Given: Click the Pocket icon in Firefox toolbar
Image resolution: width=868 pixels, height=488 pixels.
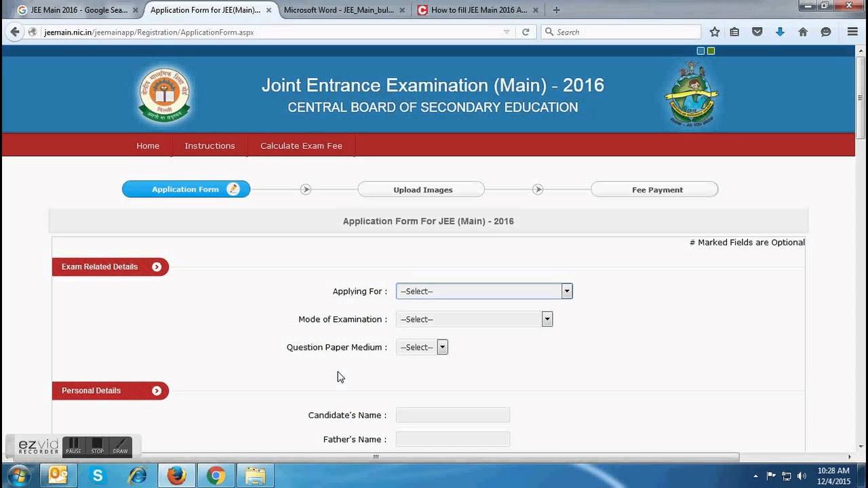Looking at the screenshot, I should click(x=757, y=32).
